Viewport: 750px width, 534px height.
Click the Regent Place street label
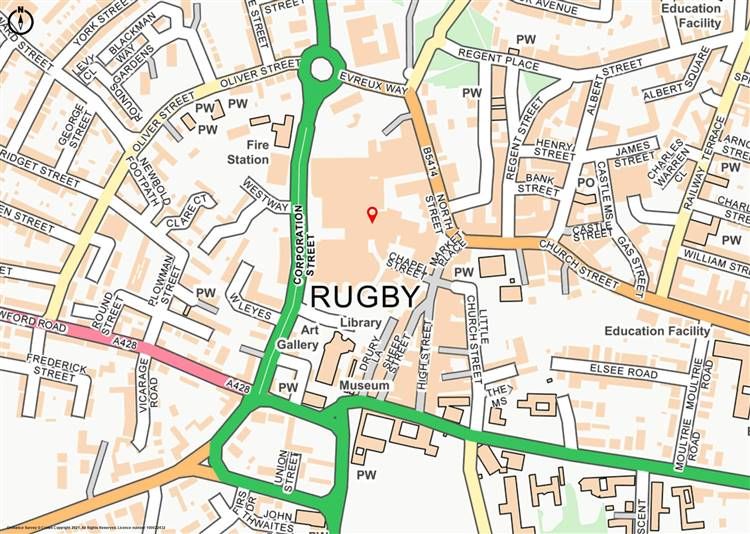coord(498,61)
